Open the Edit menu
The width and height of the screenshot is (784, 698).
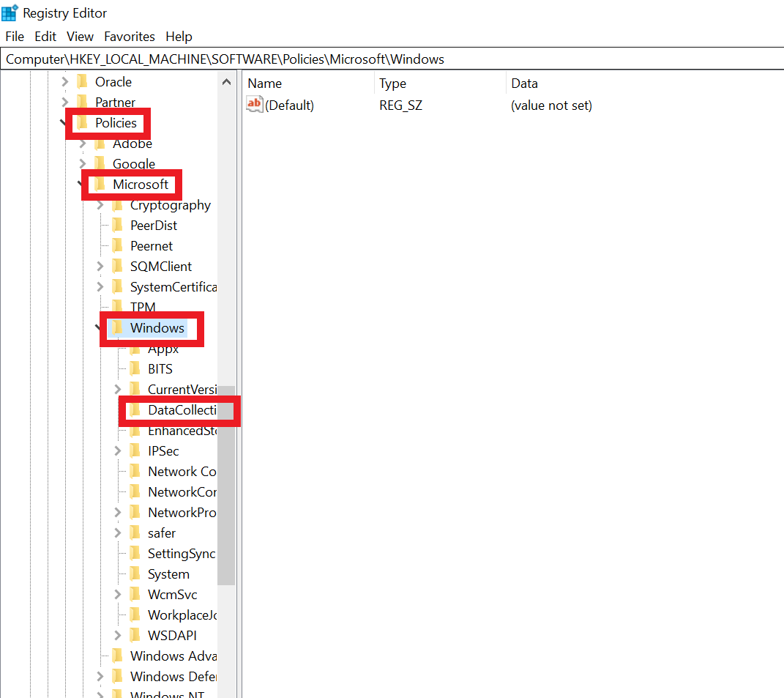pos(45,37)
